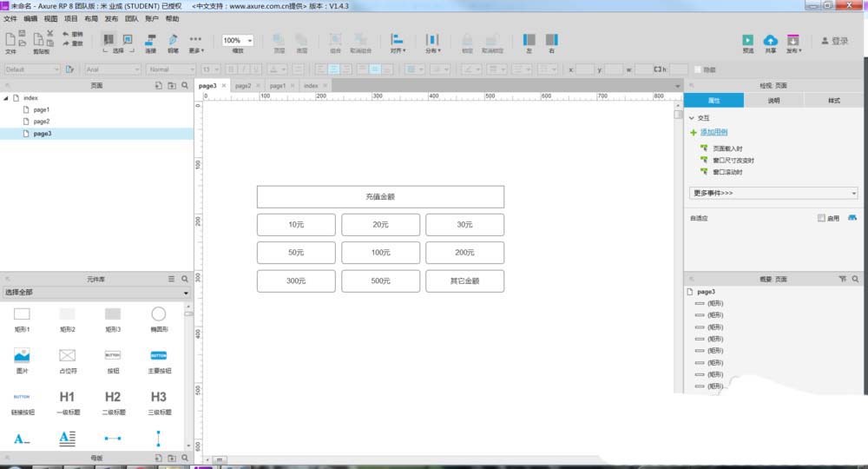Click the add page icon in Pages panel

click(158, 86)
